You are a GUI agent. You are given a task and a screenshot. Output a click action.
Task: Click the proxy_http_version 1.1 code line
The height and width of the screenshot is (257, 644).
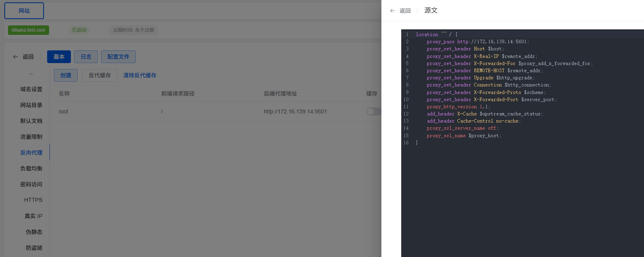[458, 107]
